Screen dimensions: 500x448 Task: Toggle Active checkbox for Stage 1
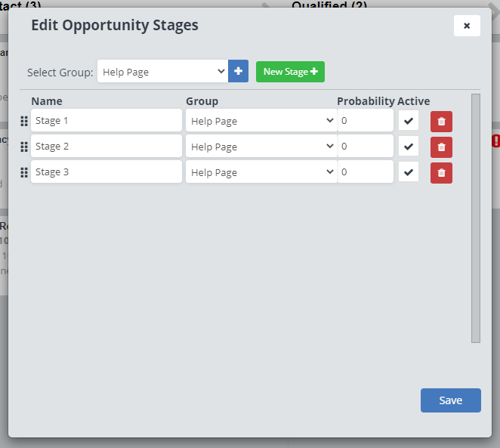pyautogui.click(x=409, y=121)
